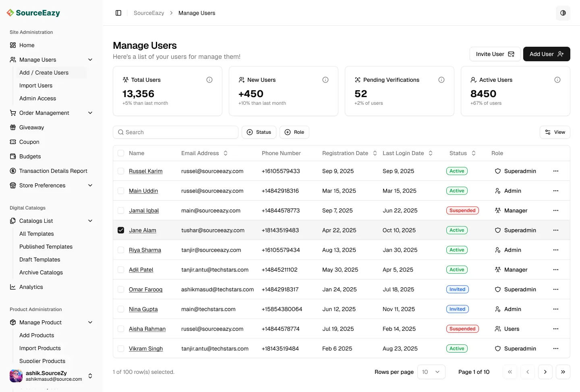Focus the Search users field
Screen dimensions: 580x392
[x=176, y=132]
